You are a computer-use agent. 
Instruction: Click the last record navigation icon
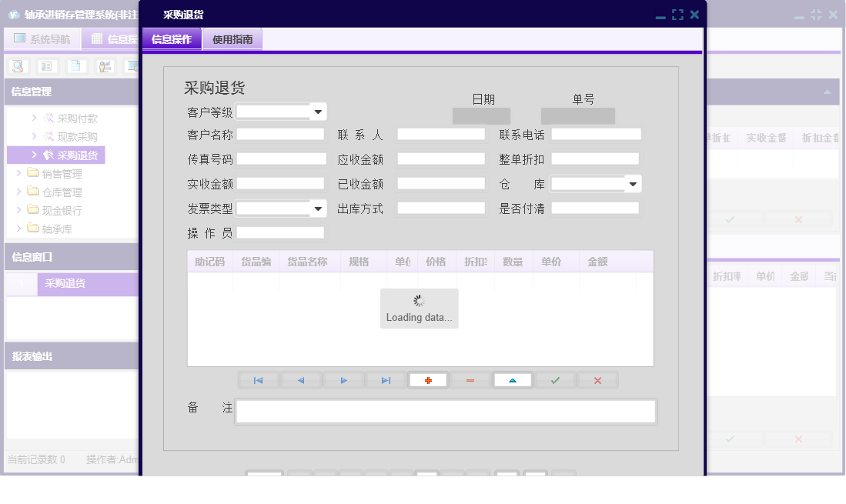pyautogui.click(x=385, y=379)
